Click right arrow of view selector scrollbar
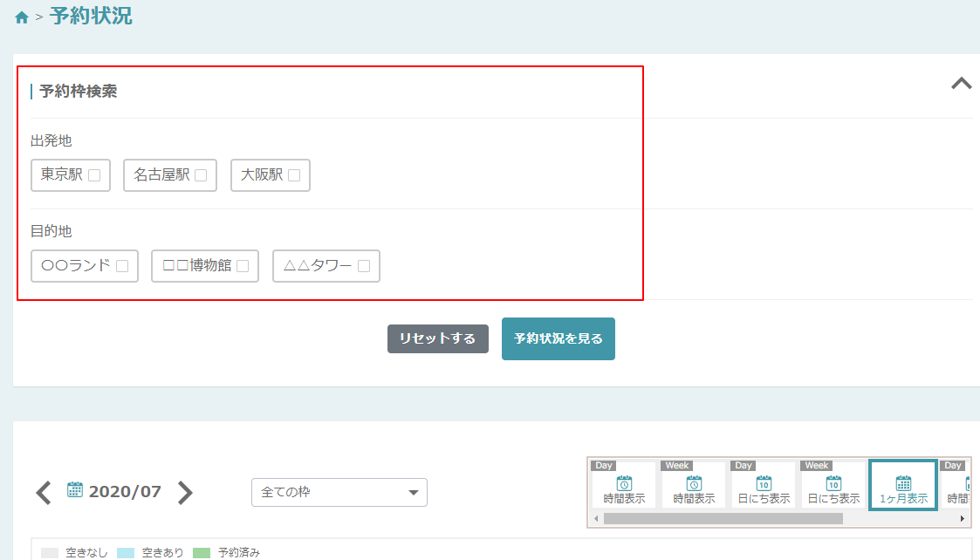 [x=962, y=519]
